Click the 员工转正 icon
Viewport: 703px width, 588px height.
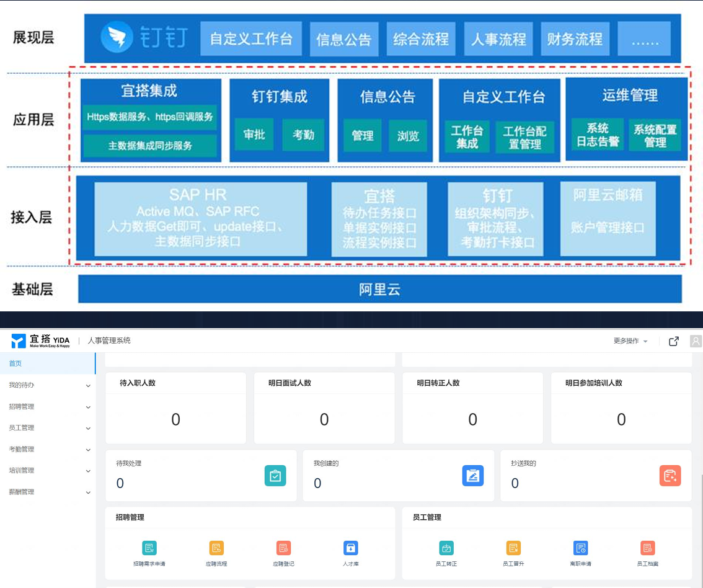(x=447, y=548)
